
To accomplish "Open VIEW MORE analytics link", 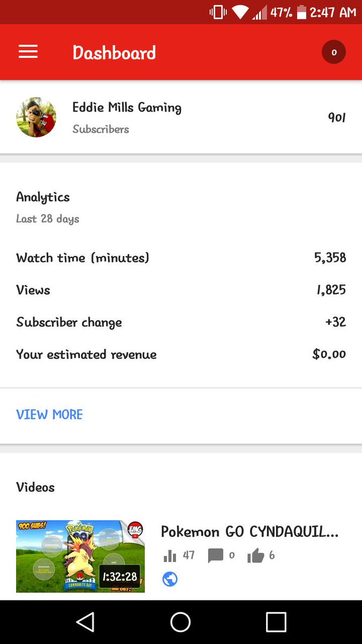I will pos(49,414).
